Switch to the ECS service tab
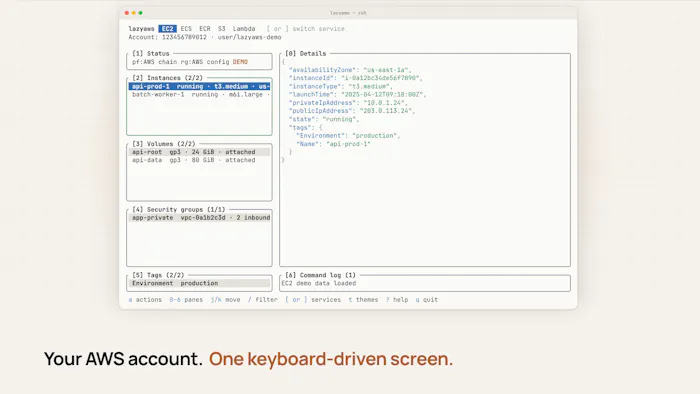Image resolution: width=700 pixels, height=394 pixels. (x=186, y=29)
